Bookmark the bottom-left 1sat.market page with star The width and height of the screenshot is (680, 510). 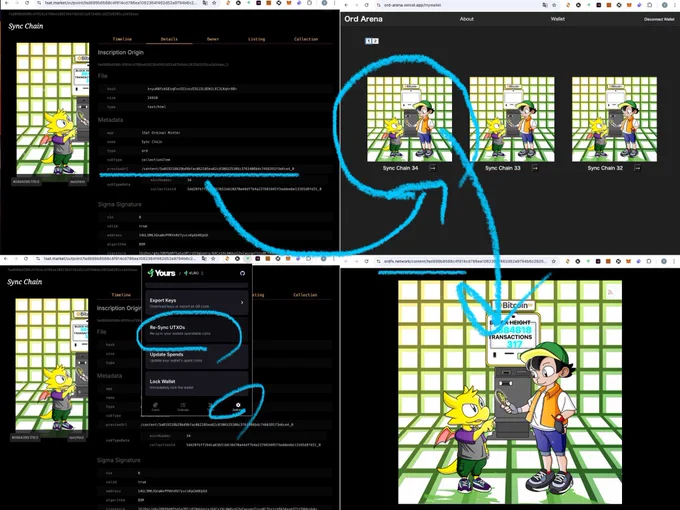pos(213,258)
